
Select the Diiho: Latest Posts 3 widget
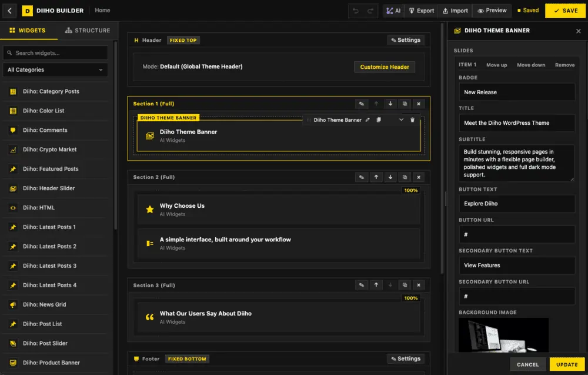55,266
